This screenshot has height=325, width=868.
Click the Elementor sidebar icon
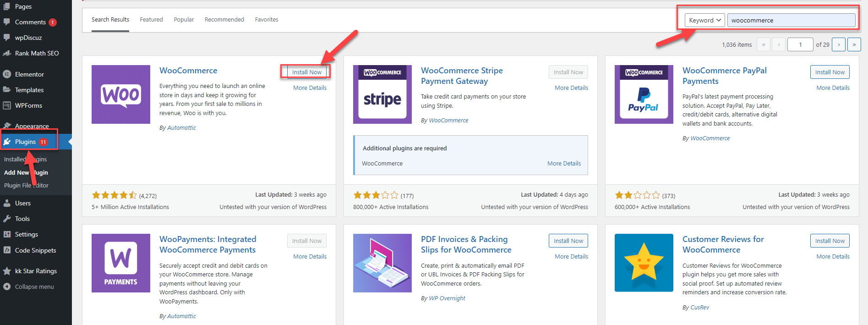(x=7, y=74)
